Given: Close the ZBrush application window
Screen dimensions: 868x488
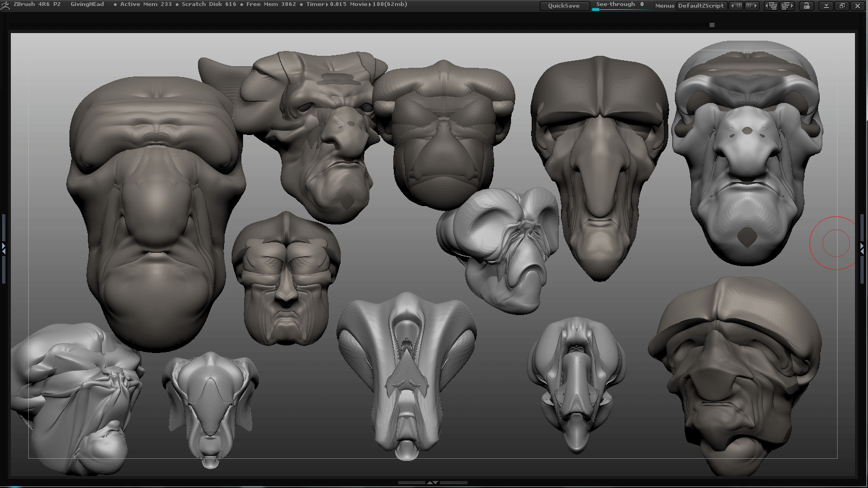Looking at the screenshot, I should click(x=858, y=6).
